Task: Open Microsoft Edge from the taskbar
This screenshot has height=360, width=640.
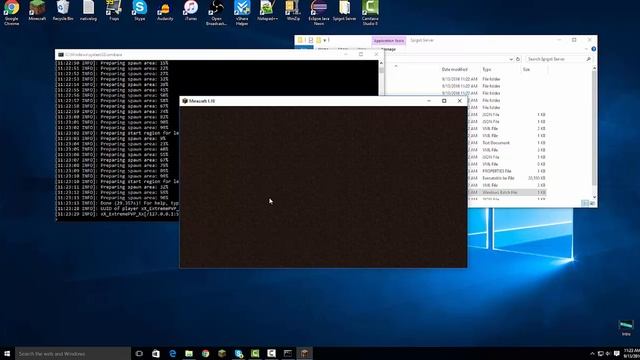Action: point(173,353)
